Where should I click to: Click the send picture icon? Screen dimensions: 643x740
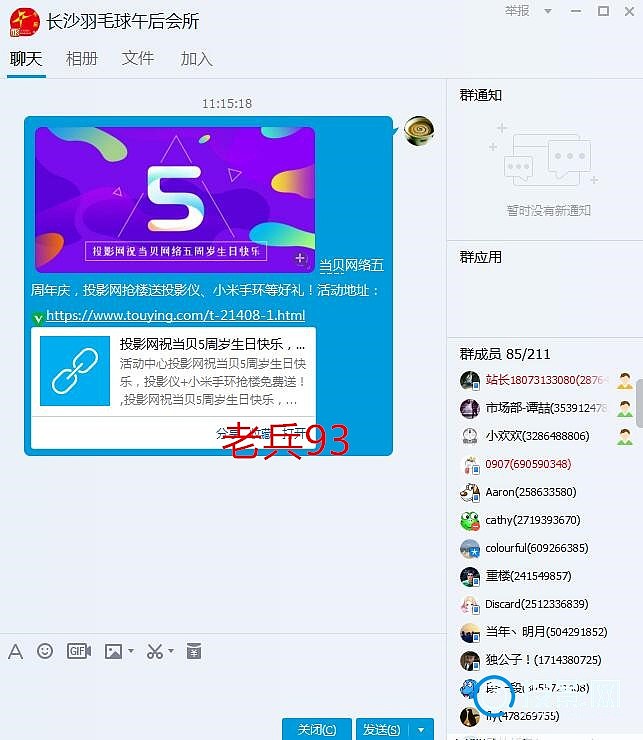[x=113, y=651]
